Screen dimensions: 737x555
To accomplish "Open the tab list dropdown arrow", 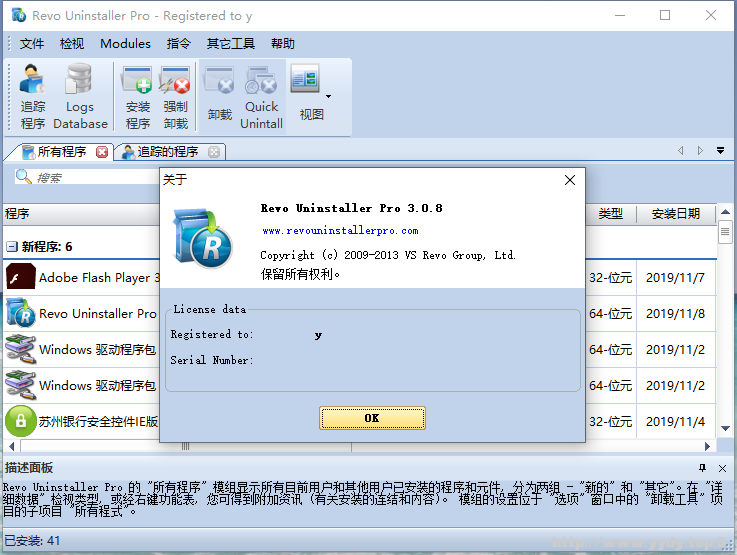I will point(720,150).
